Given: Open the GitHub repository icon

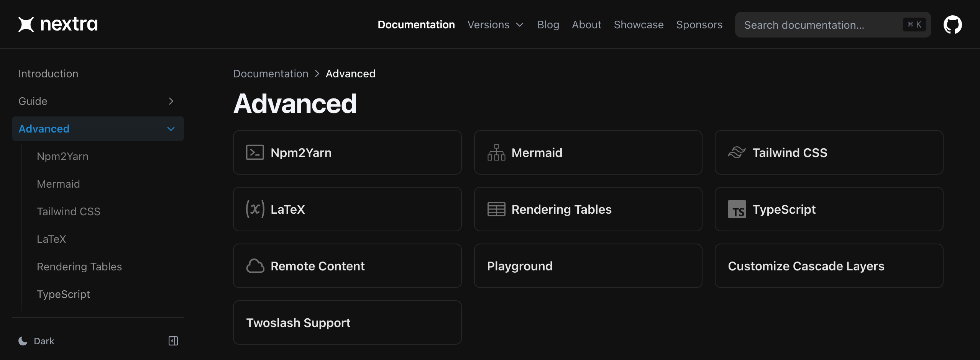Looking at the screenshot, I should [x=953, y=24].
